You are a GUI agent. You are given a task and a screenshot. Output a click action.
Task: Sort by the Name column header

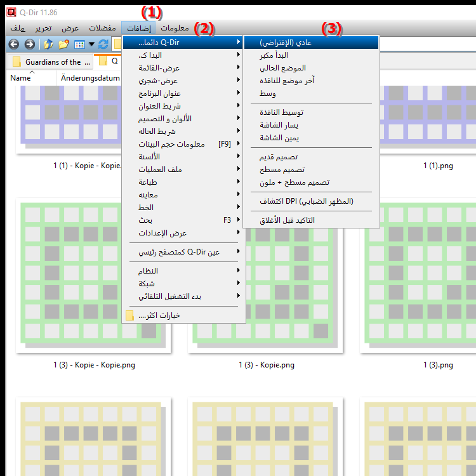tap(32, 78)
